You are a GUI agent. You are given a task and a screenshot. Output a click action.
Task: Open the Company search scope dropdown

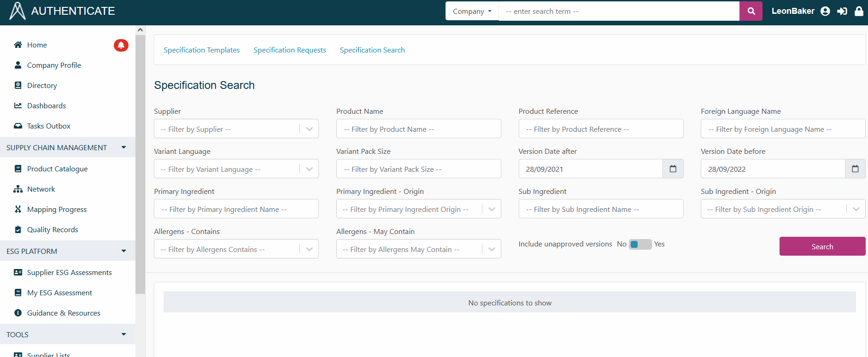point(472,11)
